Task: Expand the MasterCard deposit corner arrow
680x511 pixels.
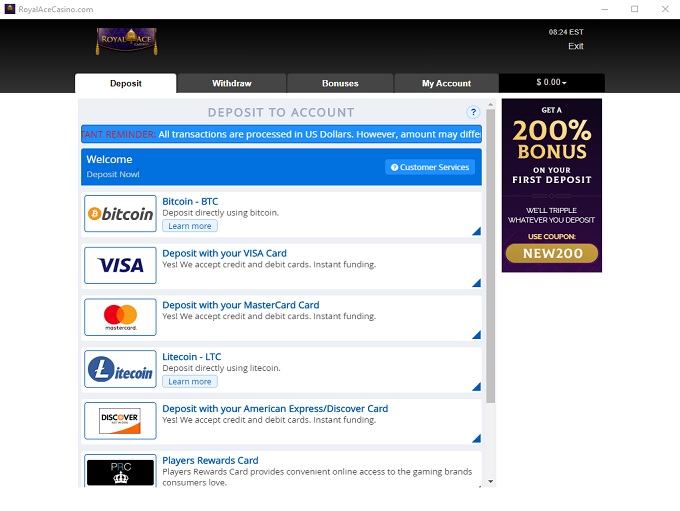Action: [476, 335]
